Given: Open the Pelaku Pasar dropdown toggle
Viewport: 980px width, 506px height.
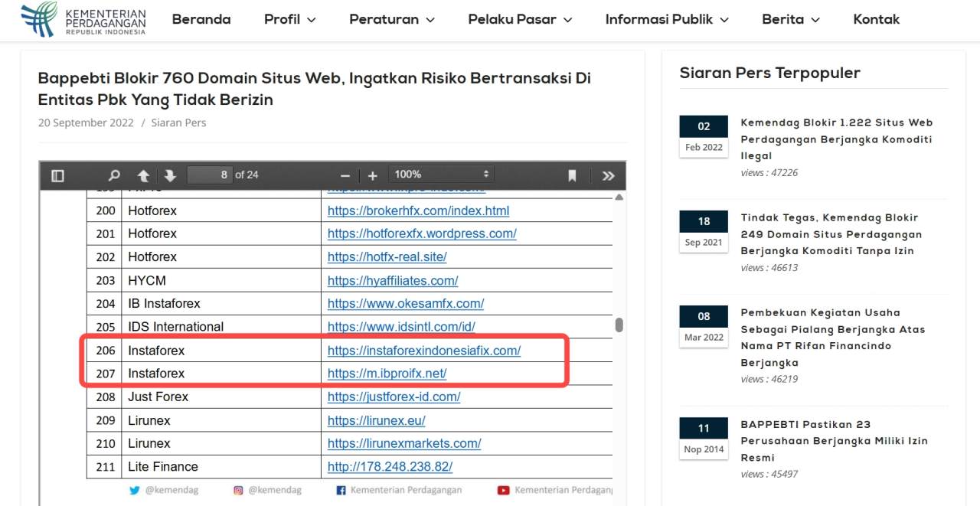Looking at the screenshot, I should tap(567, 20).
